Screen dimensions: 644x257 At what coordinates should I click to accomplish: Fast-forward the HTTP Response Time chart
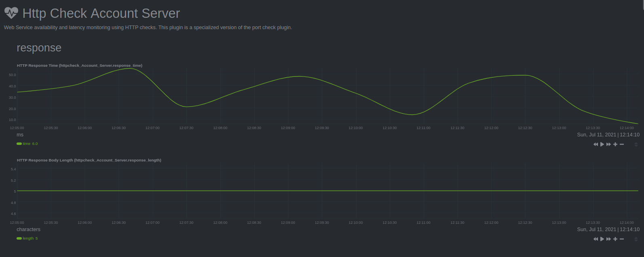pos(608,144)
